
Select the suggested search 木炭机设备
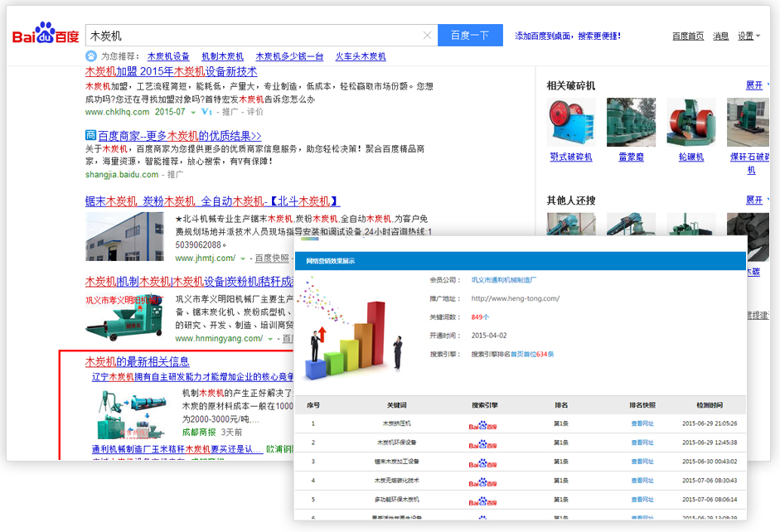(x=168, y=56)
